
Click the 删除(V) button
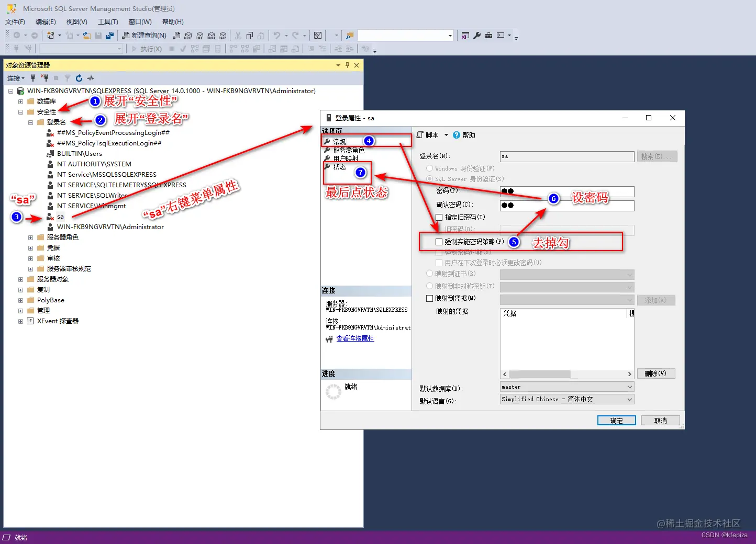656,373
